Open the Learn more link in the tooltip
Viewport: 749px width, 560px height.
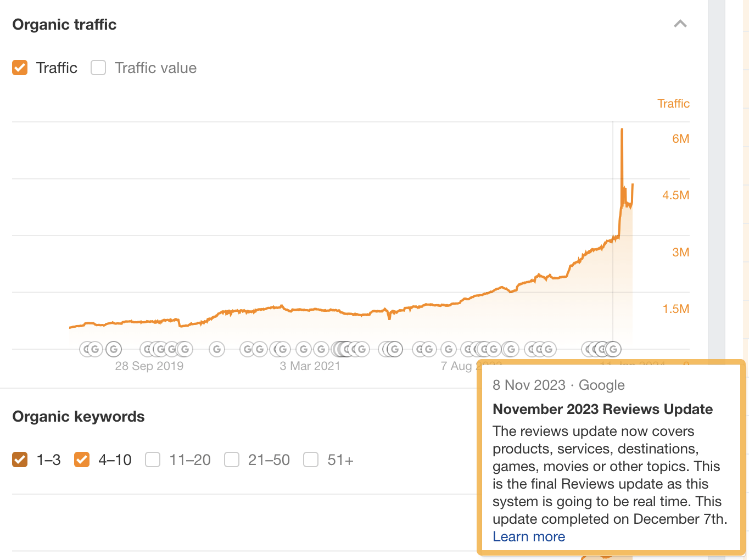pos(528,536)
